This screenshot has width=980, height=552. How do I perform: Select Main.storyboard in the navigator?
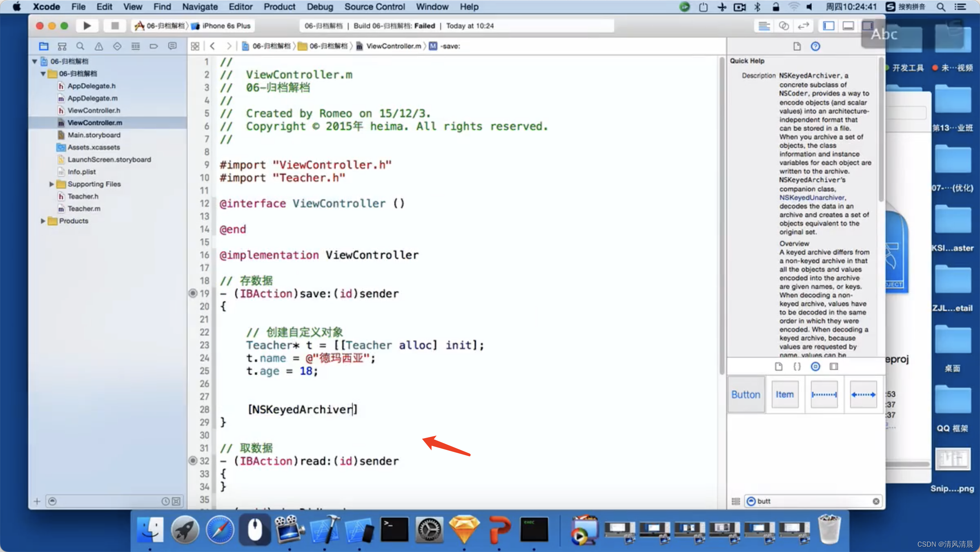click(94, 135)
